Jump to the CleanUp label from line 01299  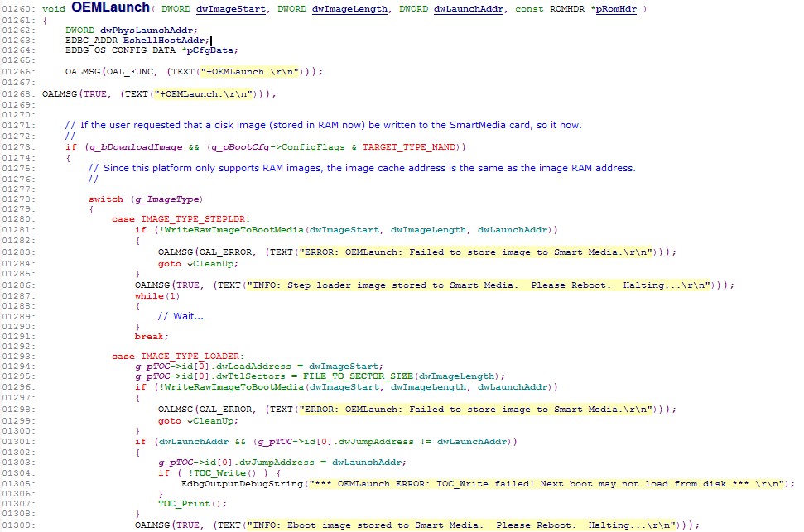(x=211, y=421)
